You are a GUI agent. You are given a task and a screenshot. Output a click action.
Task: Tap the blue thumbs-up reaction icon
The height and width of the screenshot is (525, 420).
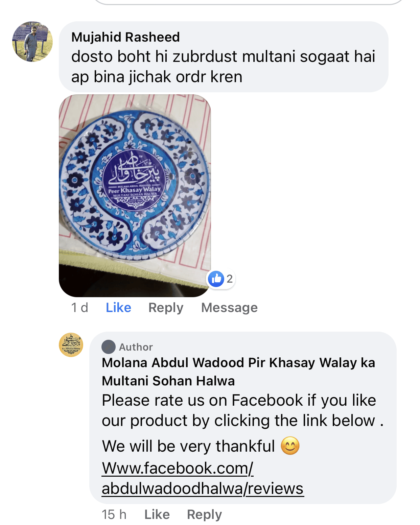click(x=216, y=279)
